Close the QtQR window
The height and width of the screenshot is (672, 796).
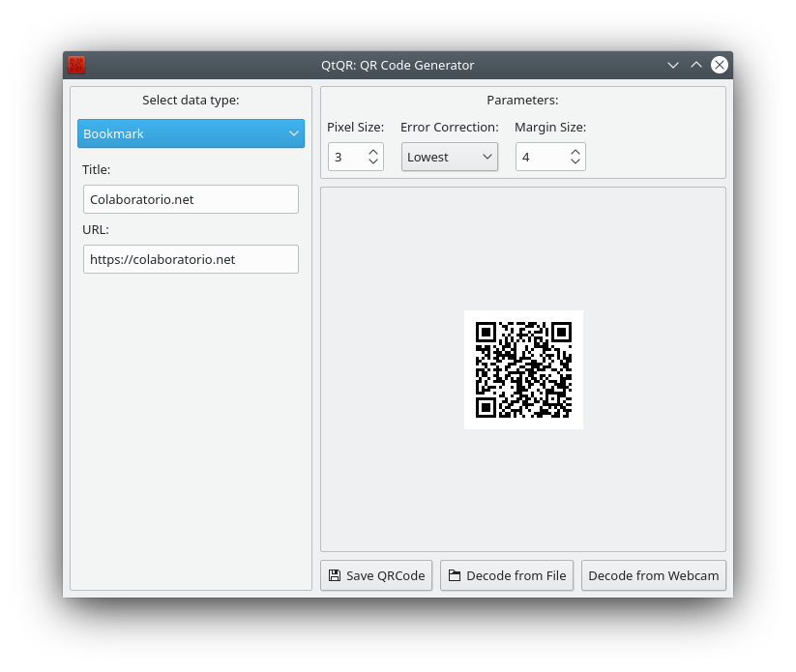point(720,65)
